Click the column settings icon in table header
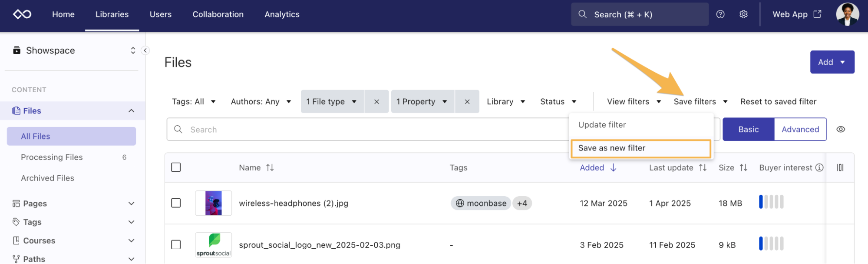The height and width of the screenshot is (264, 868). [840, 167]
